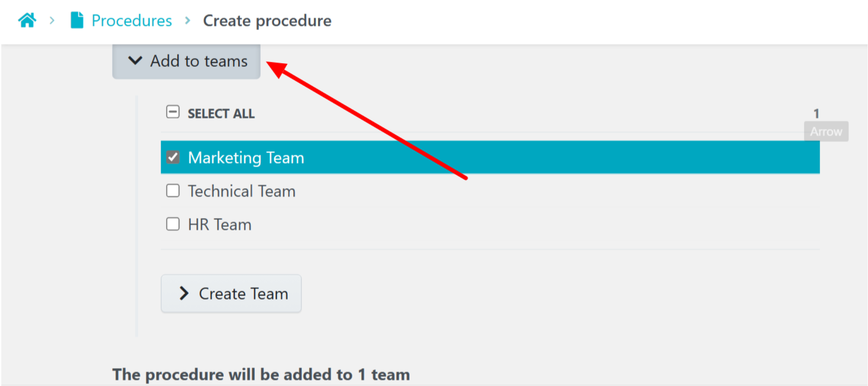This screenshot has width=868, height=386.
Task: Click the checkmark icon on Marketing Team
Action: [173, 157]
